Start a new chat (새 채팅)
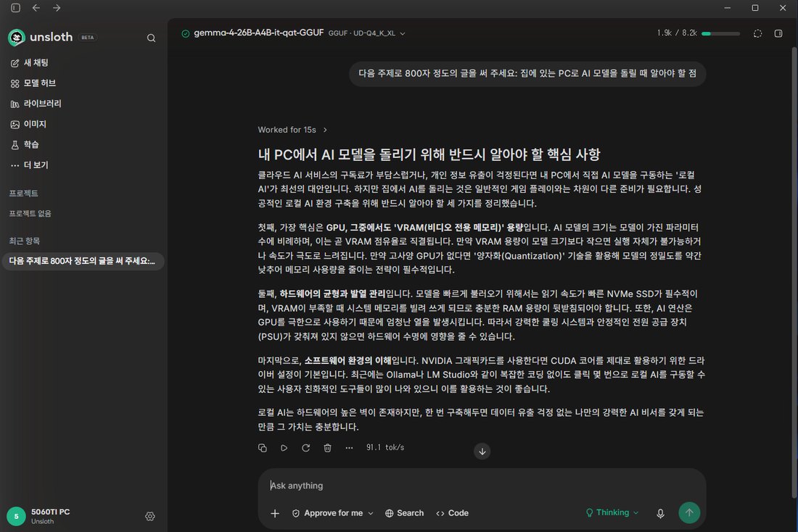The width and height of the screenshot is (798, 532). pos(30,62)
